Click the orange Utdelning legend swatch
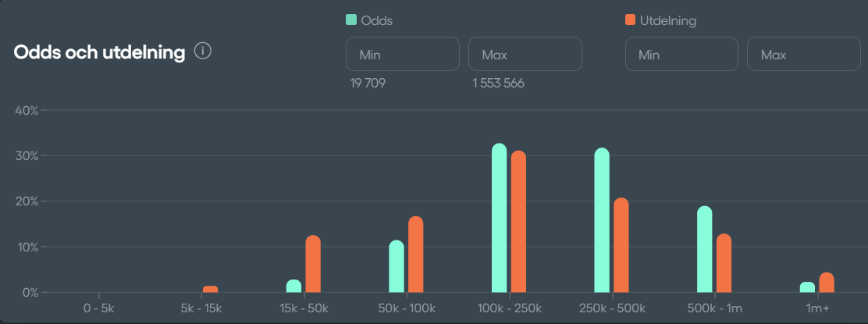The width and height of the screenshot is (868, 324). pyautogui.click(x=631, y=20)
